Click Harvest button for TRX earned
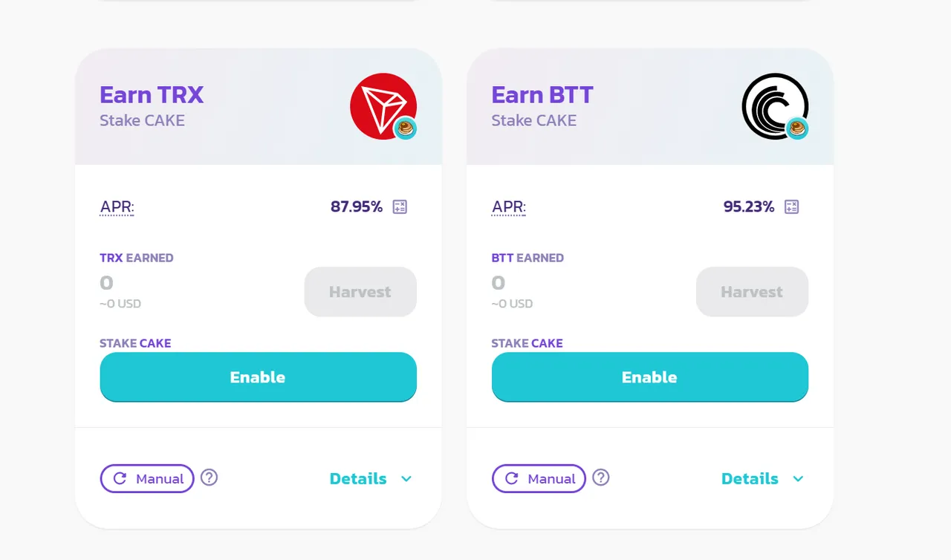 click(x=360, y=292)
